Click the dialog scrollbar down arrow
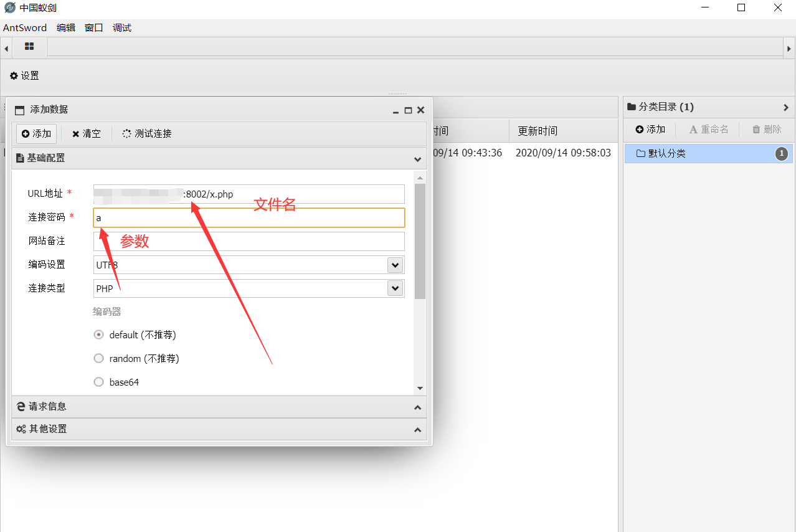The width and height of the screenshot is (796, 532). [420, 388]
